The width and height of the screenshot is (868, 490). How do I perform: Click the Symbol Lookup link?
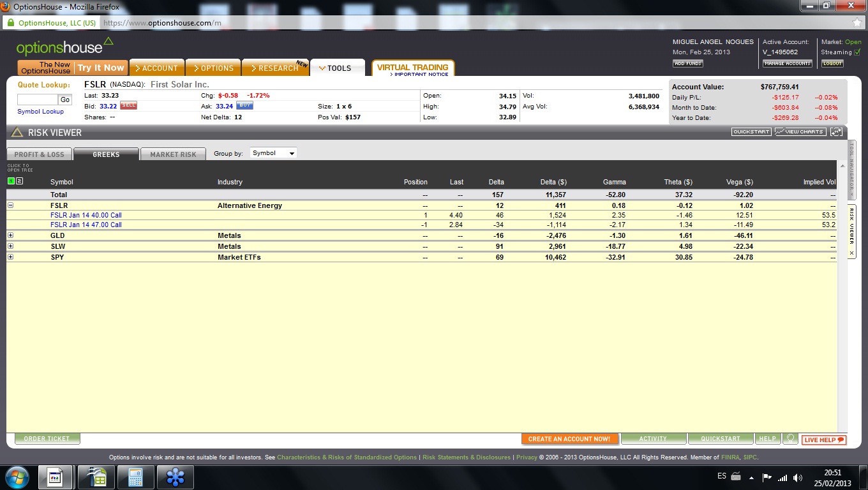tap(41, 112)
